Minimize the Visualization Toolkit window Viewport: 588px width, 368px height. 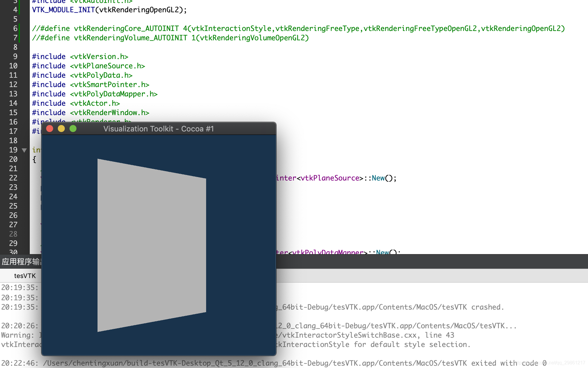tap(61, 129)
